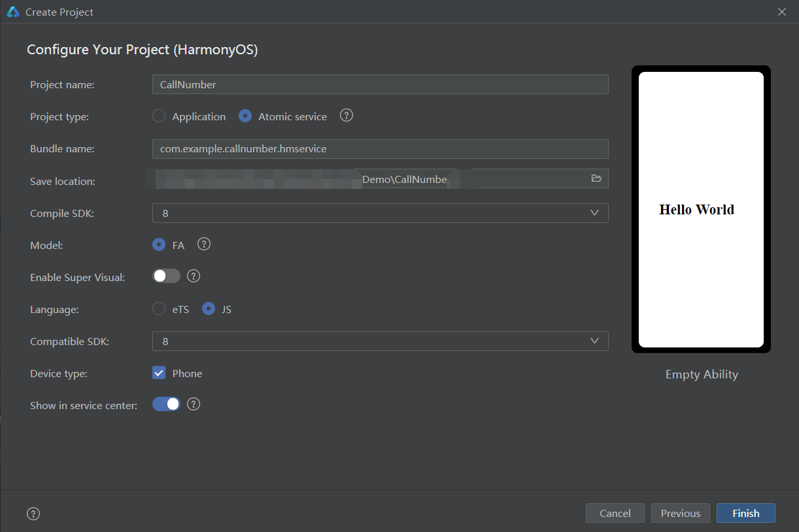Choose eTS as the language

point(159,309)
